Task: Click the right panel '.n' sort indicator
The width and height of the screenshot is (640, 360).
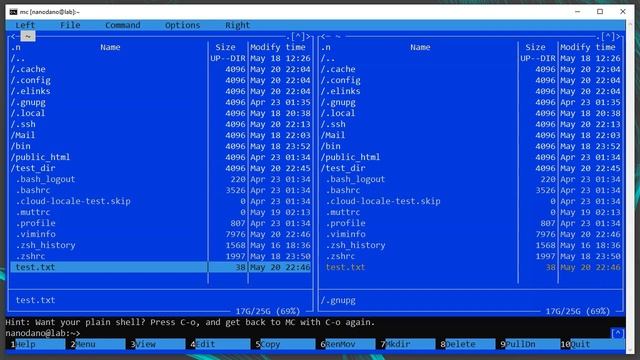Action: coord(326,47)
